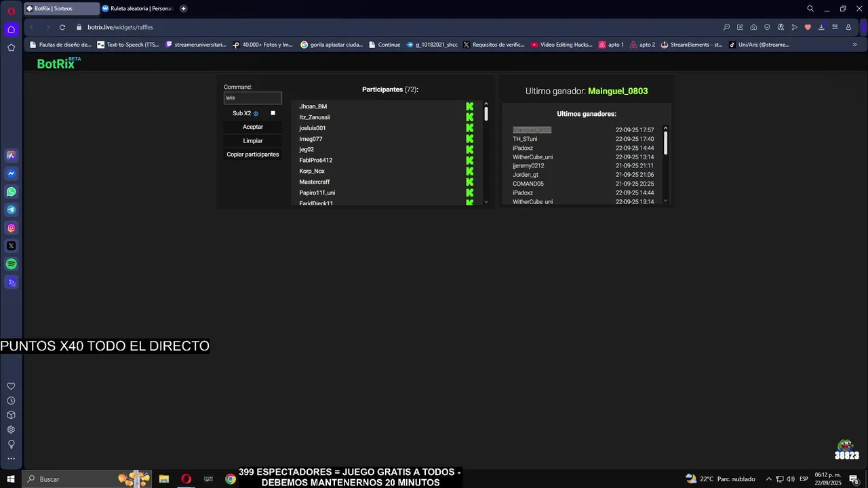This screenshot has height=488, width=868.
Task: Open Messenger from the Opera sidebar
Action: (11, 174)
